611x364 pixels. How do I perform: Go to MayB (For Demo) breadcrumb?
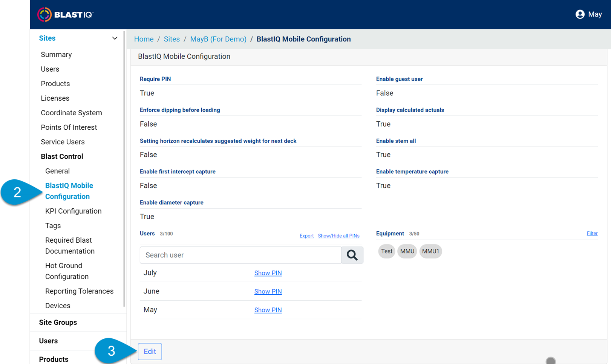[x=218, y=39]
